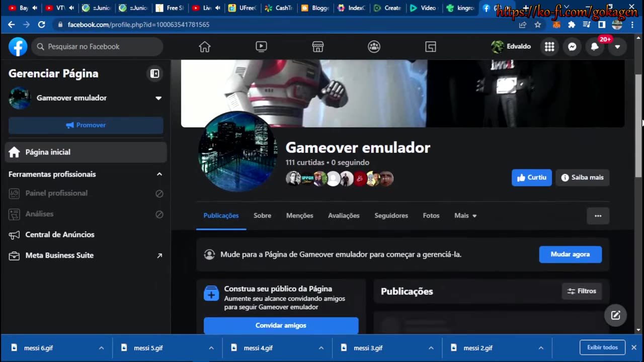Open the Groups icon in top navigation
The height and width of the screenshot is (362, 644).
[374, 47]
